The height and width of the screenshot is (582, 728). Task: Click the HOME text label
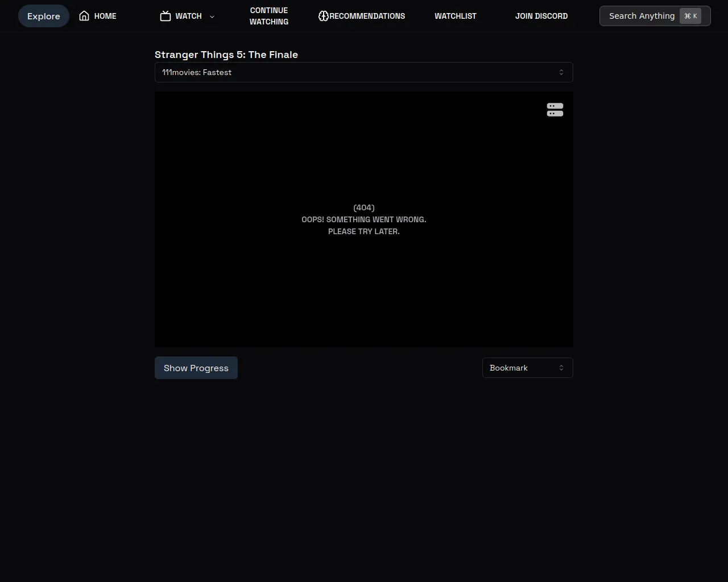pos(105,16)
